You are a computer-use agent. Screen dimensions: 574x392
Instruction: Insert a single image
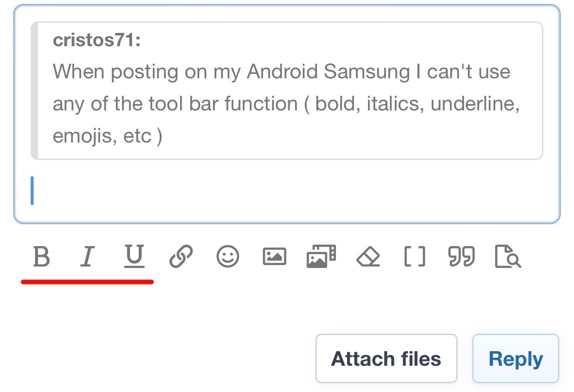274,256
